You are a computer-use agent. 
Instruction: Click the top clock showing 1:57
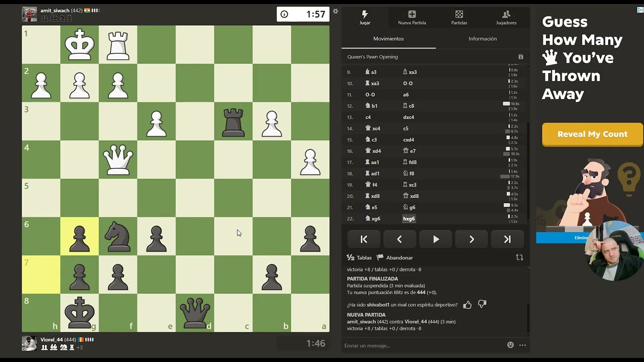pyautogui.click(x=303, y=14)
